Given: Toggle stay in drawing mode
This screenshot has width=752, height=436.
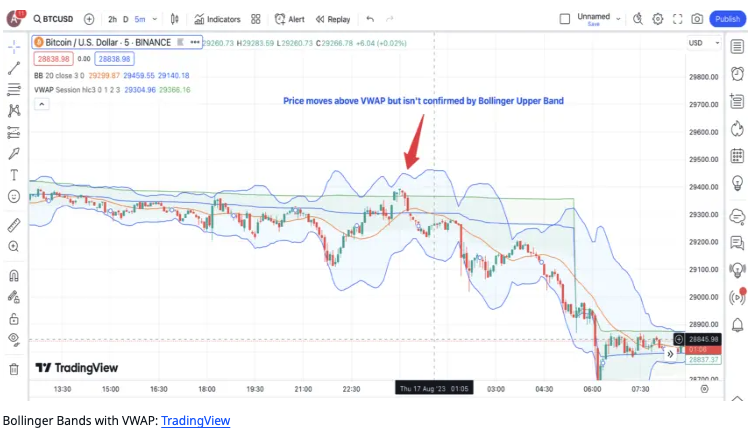Looking at the screenshot, I should click(x=14, y=297).
